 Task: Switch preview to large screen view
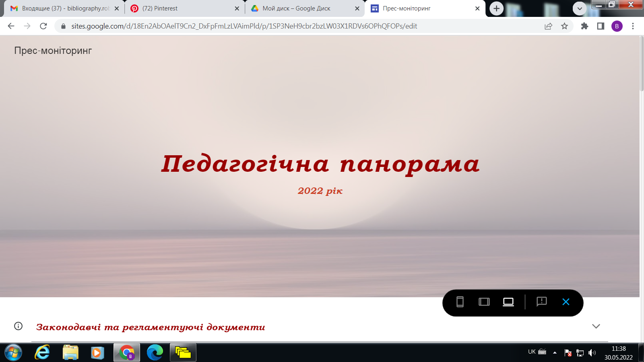(508, 302)
